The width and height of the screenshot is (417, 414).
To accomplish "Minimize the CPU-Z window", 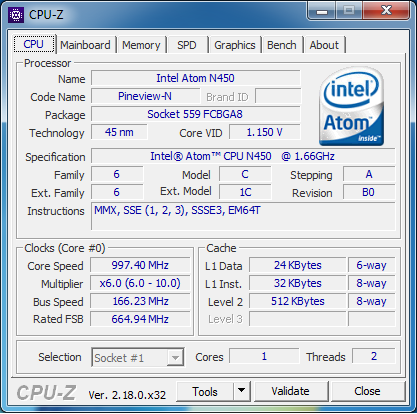I will [x=321, y=11].
